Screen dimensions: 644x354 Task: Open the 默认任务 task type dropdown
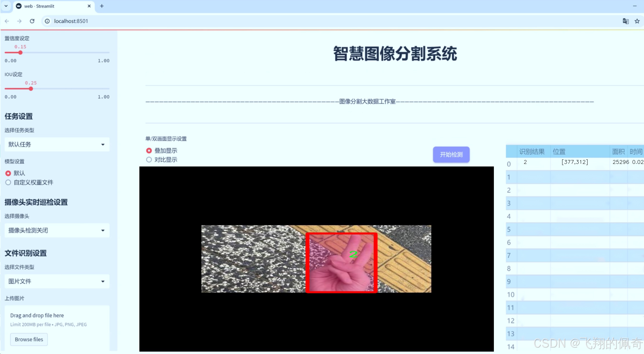(57, 144)
